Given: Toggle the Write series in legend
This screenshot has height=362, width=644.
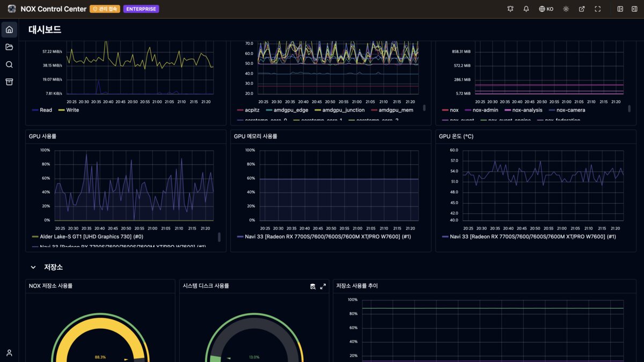Looking at the screenshot, I should point(68,110).
